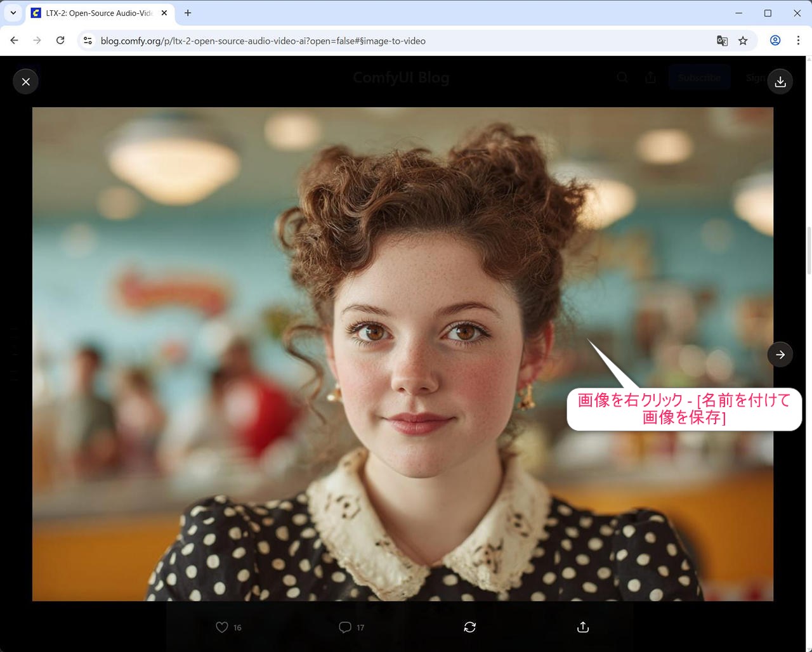The image size is (812, 652).
Task: Open the Chrome profile menu
Action: click(x=775, y=41)
